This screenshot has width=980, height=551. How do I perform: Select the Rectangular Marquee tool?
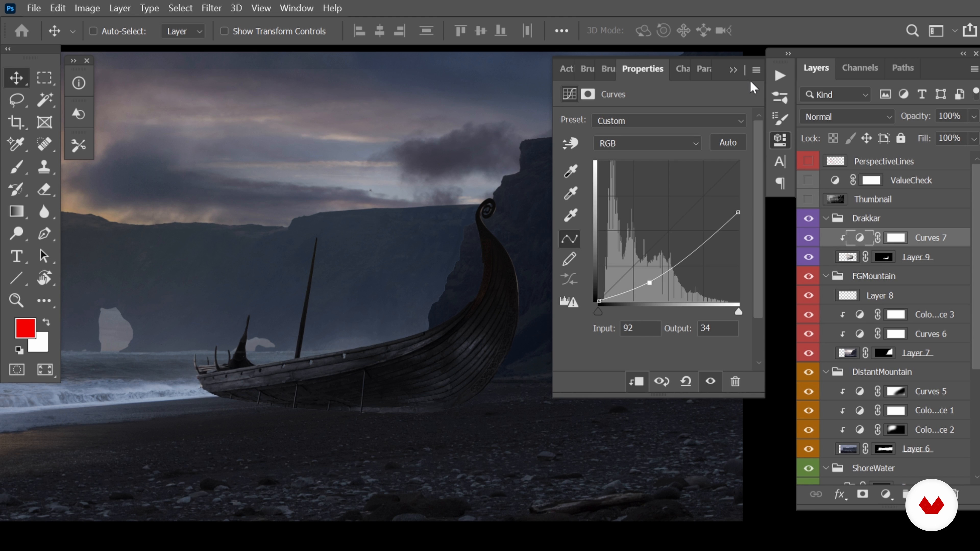(x=44, y=78)
